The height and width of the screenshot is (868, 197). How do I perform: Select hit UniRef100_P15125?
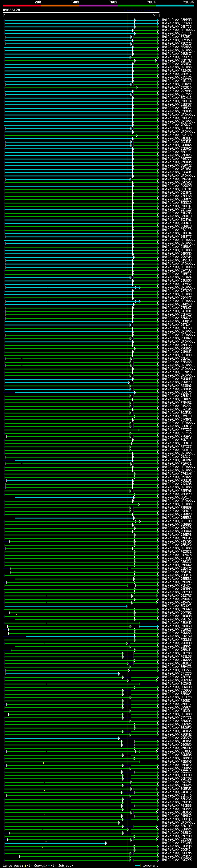(177, 81)
